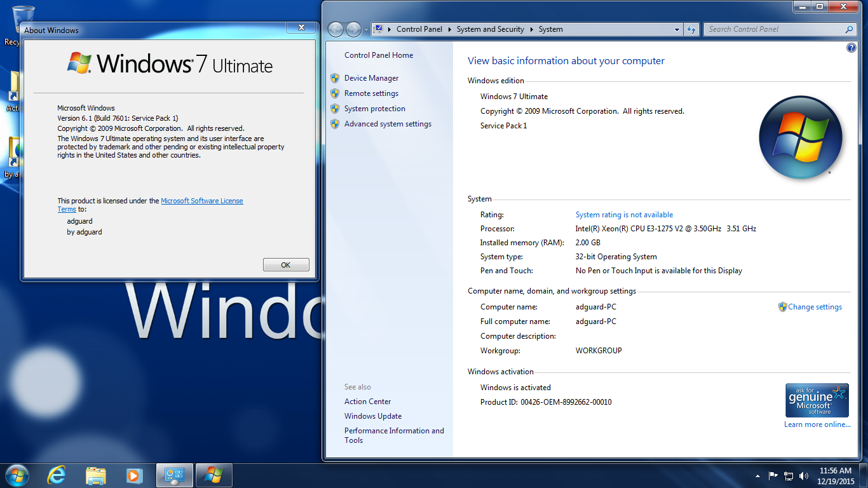
Task: Open Windows Update under See also
Action: tap(373, 416)
